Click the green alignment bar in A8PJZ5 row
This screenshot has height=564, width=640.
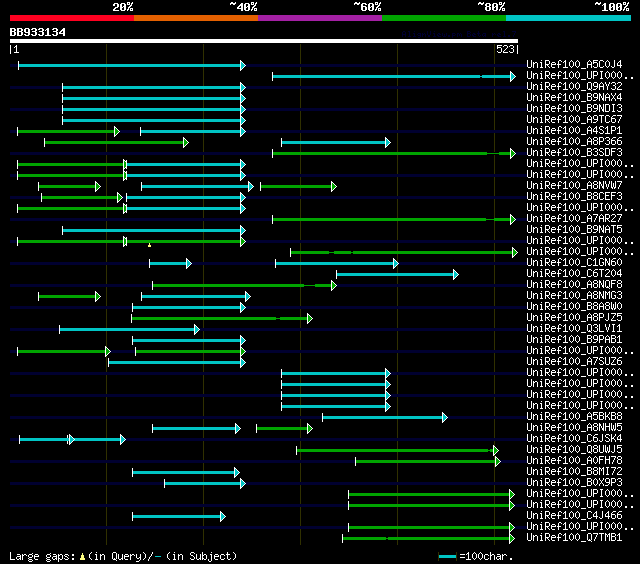tap(222, 318)
